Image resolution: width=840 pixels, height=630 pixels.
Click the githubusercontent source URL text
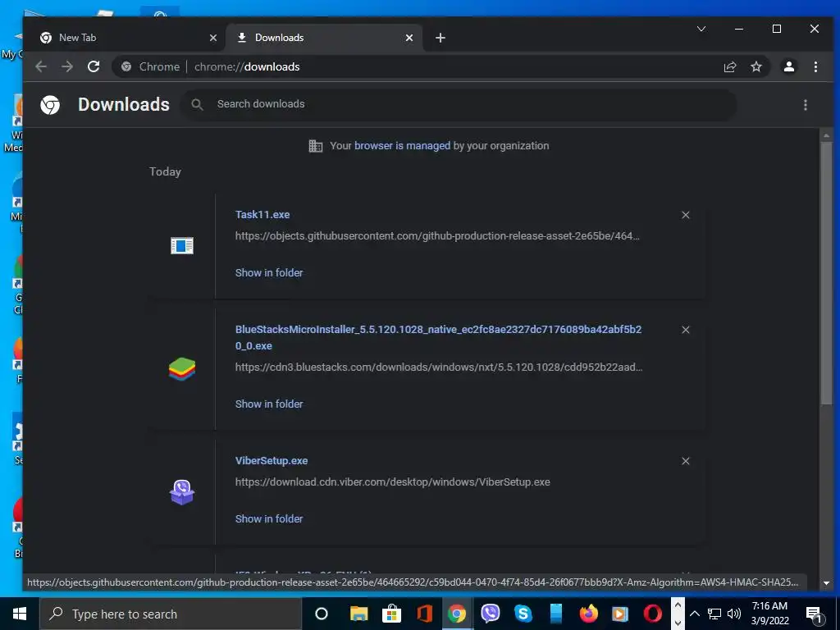[x=437, y=235]
